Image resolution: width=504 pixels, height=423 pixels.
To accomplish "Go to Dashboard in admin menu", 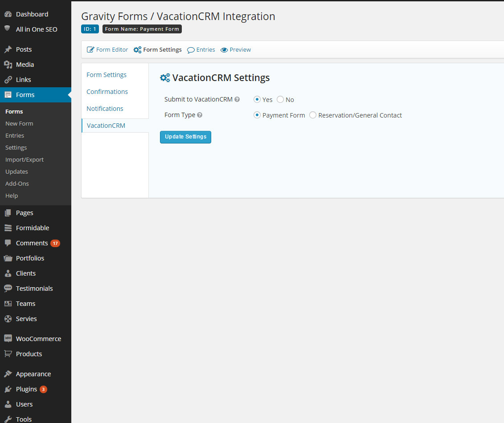I will click(x=32, y=14).
